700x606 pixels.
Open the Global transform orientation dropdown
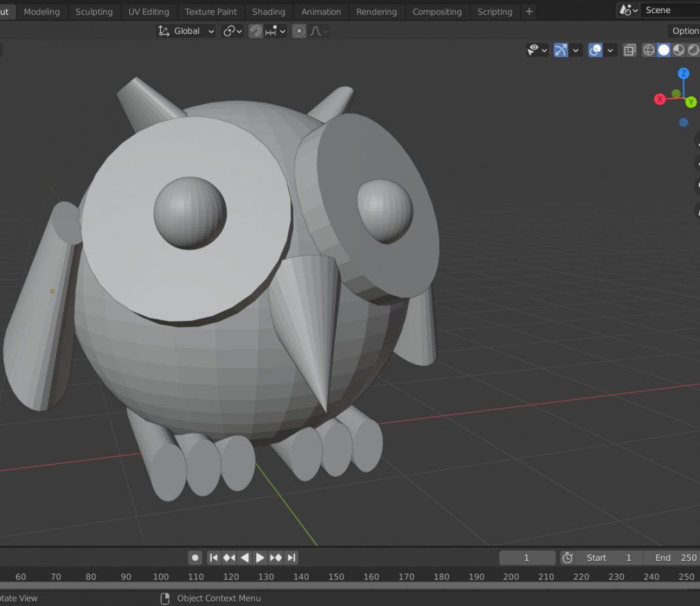click(x=186, y=31)
